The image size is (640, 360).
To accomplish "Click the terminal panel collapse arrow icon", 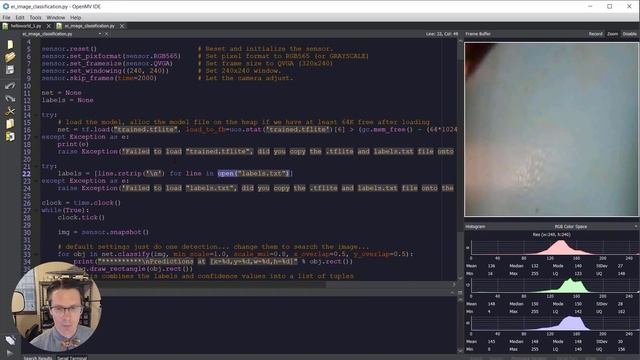I will tap(452, 293).
